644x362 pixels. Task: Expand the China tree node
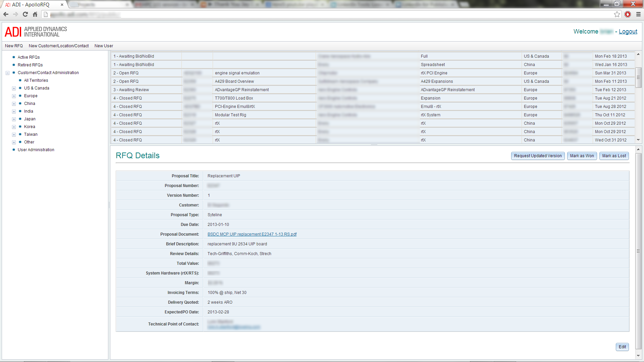pos(14,104)
